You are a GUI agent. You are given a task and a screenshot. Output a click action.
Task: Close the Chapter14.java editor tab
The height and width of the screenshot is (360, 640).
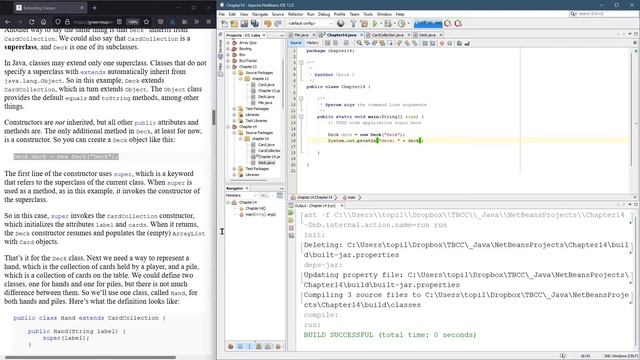tap(361, 35)
